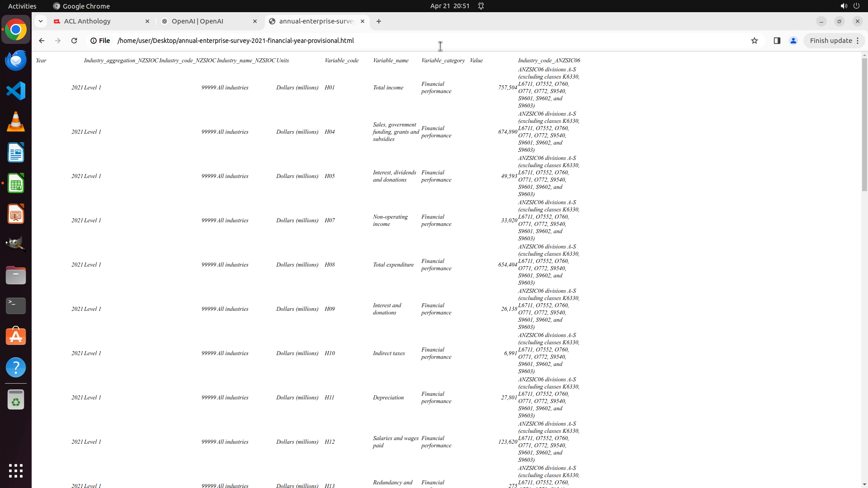View site information File icon

coord(100,41)
